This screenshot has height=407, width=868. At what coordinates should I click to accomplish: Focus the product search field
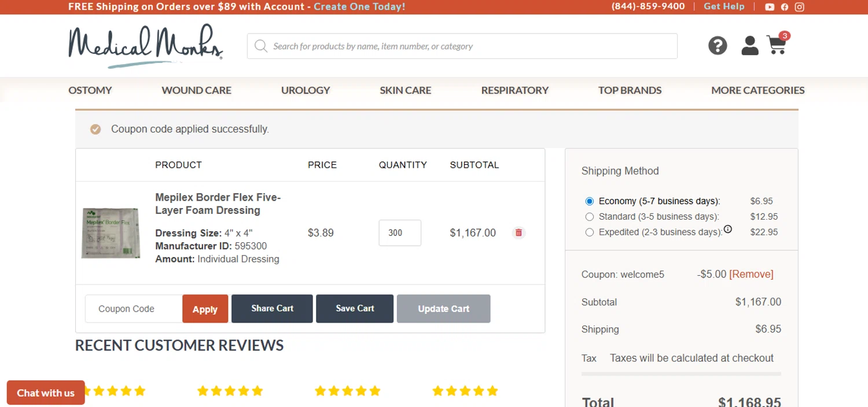[462, 46]
